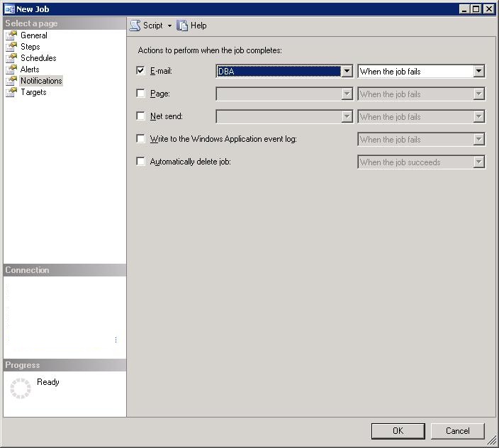Viewport: 499px width, 448px height.
Task: Click the Targets page icon
Action: point(11,92)
